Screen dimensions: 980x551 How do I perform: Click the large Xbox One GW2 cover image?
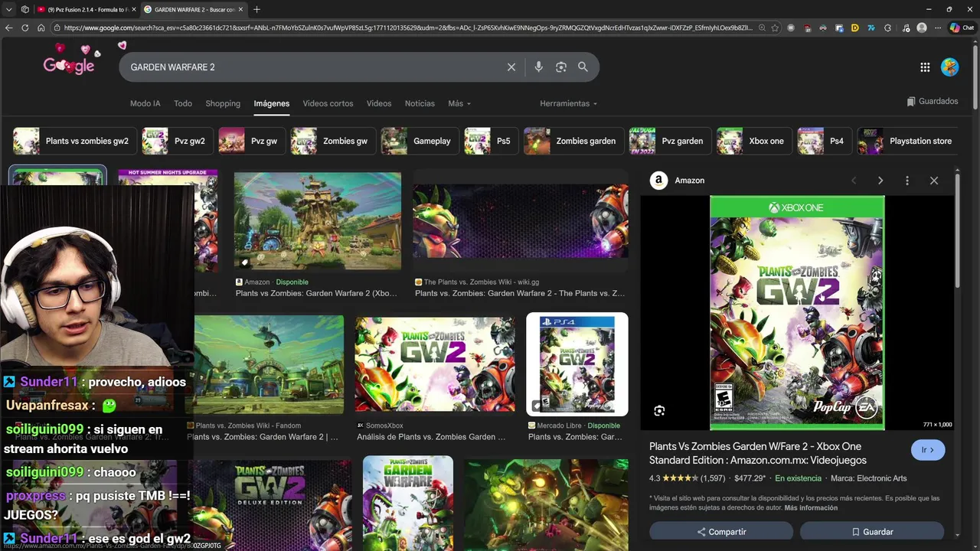pos(797,313)
